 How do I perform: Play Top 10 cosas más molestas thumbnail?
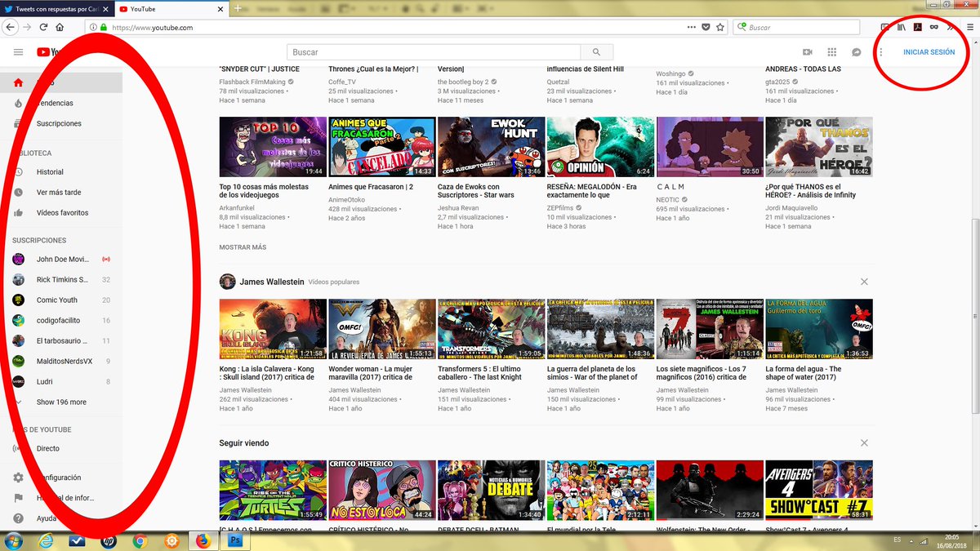(273, 147)
